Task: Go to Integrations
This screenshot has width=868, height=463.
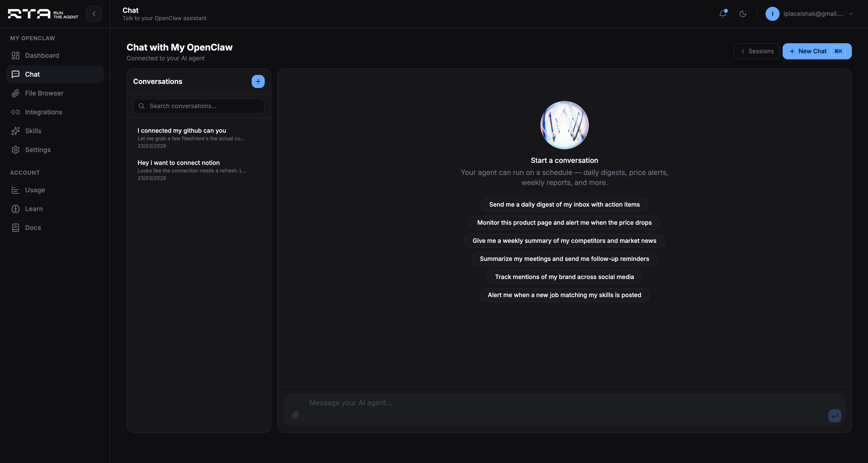Action: click(55, 112)
